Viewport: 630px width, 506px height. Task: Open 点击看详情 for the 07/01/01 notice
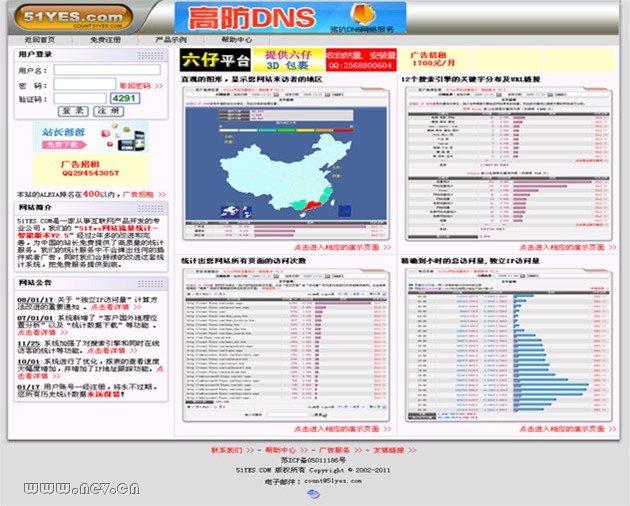click(x=43, y=332)
